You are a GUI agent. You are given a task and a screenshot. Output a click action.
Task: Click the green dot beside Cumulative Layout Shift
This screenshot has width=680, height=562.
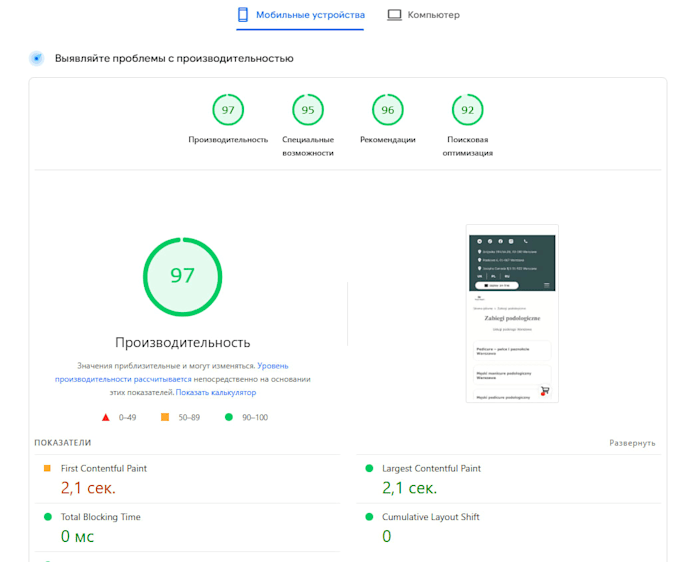tap(369, 517)
